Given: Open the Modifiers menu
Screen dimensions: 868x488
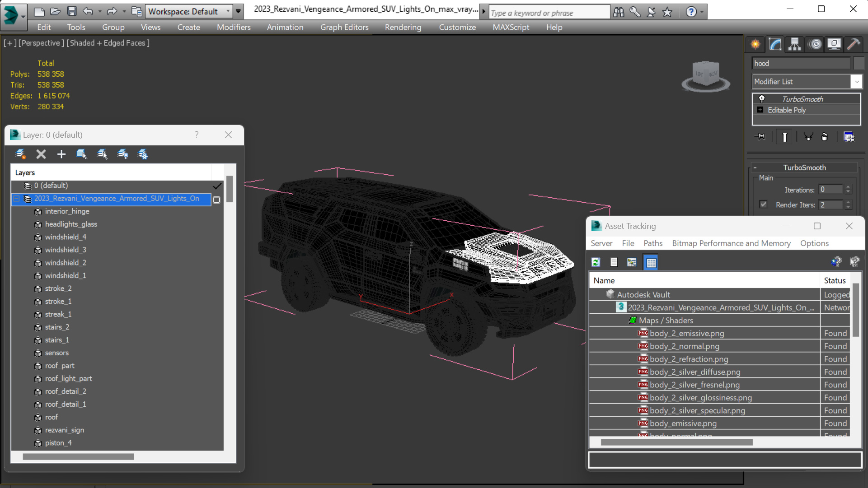Looking at the screenshot, I should 234,28.
